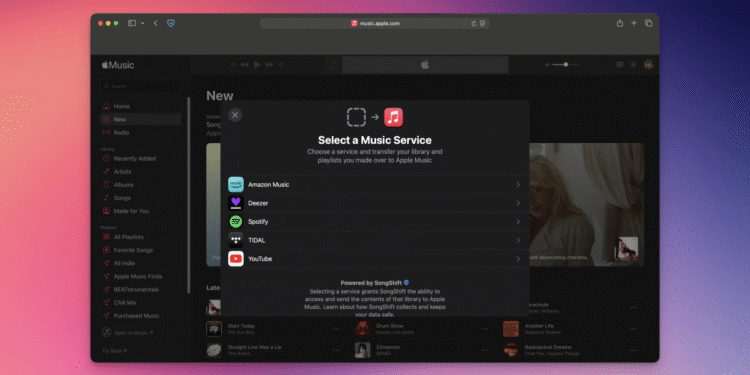Open Radio in the sidebar
Image resolution: width=750 pixels, height=375 pixels.
coord(141,132)
